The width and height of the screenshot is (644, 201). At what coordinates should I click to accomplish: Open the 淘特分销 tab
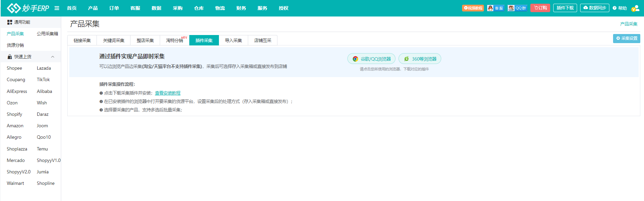[175, 40]
